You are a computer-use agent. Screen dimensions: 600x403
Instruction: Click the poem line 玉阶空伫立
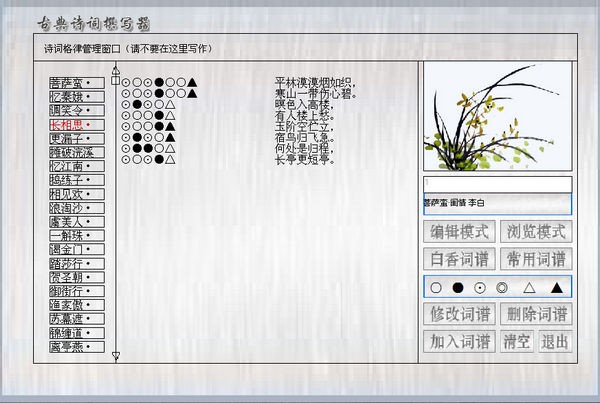coord(304,126)
